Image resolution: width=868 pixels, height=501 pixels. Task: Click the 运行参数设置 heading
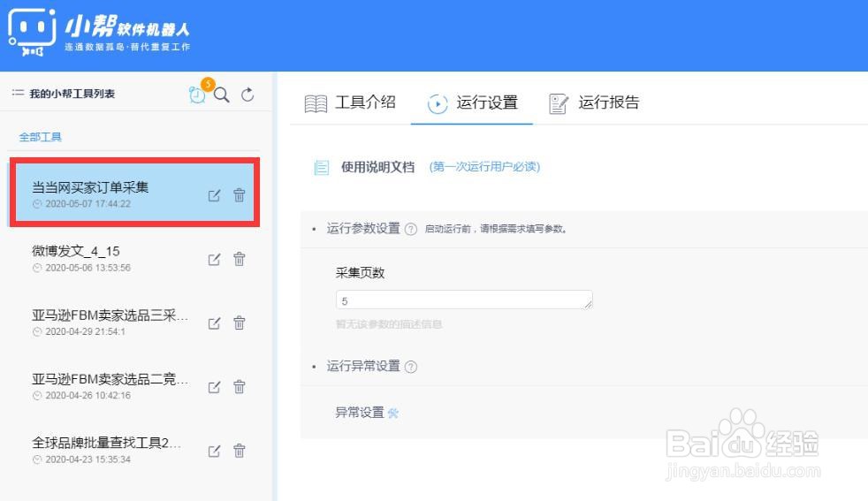(363, 228)
